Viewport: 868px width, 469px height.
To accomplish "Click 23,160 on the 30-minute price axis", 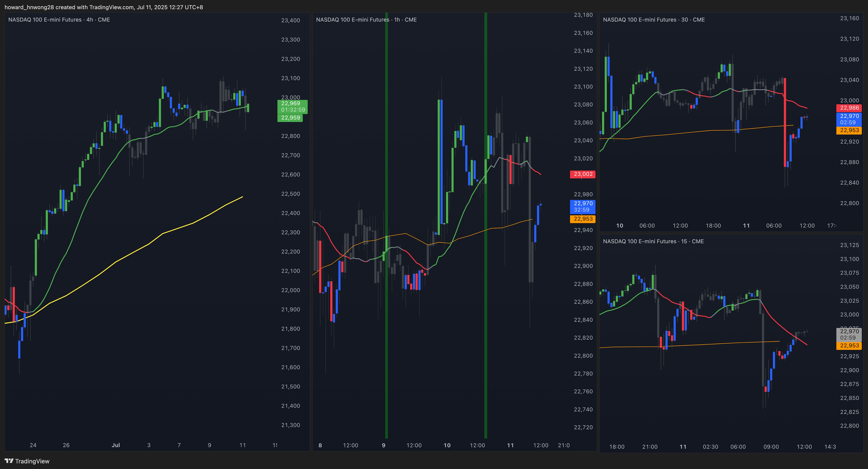I will (849, 18).
